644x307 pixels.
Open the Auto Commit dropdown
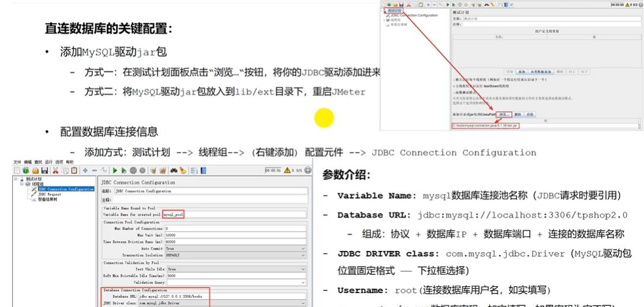click(235, 249)
